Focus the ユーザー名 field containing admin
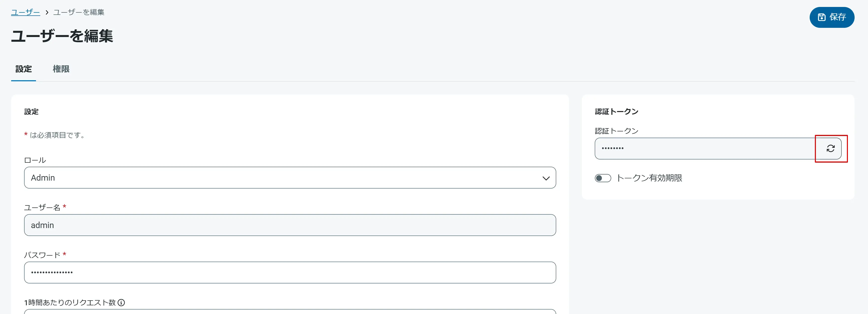This screenshot has height=314, width=868. pos(290,225)
